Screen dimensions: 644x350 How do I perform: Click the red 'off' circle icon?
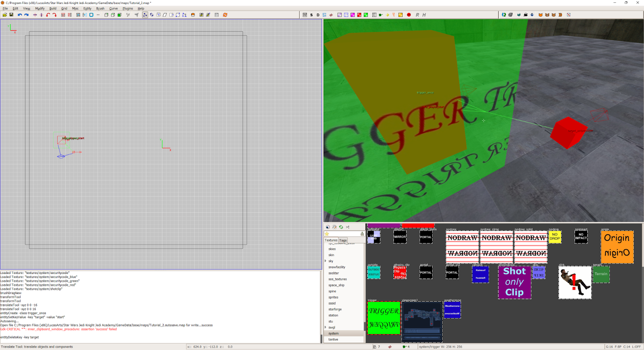(409, 15)
